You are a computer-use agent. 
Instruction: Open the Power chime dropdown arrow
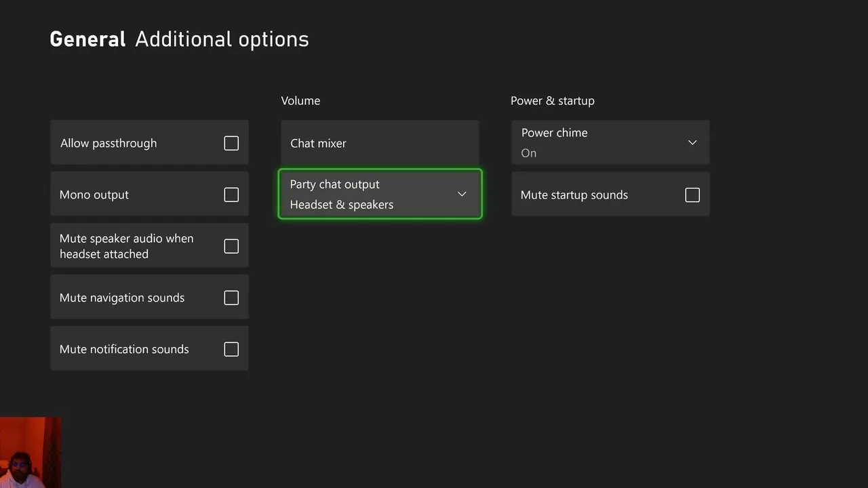click(x=692, y=142)
